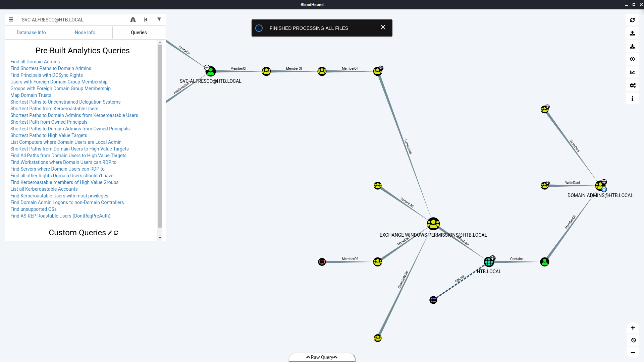Select the first group node right of SVC-ALFRESCO
Screen dimensions: 644x362
266,71
